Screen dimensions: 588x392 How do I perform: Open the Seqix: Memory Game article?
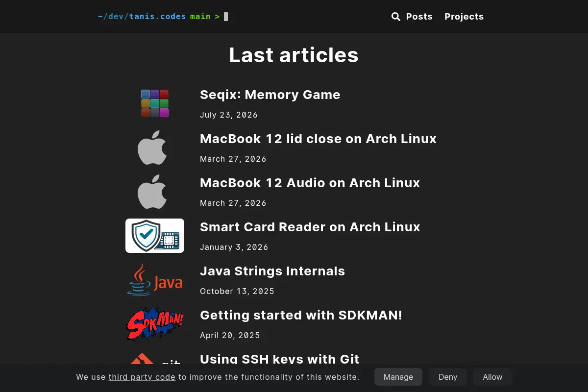coord(270,95)
